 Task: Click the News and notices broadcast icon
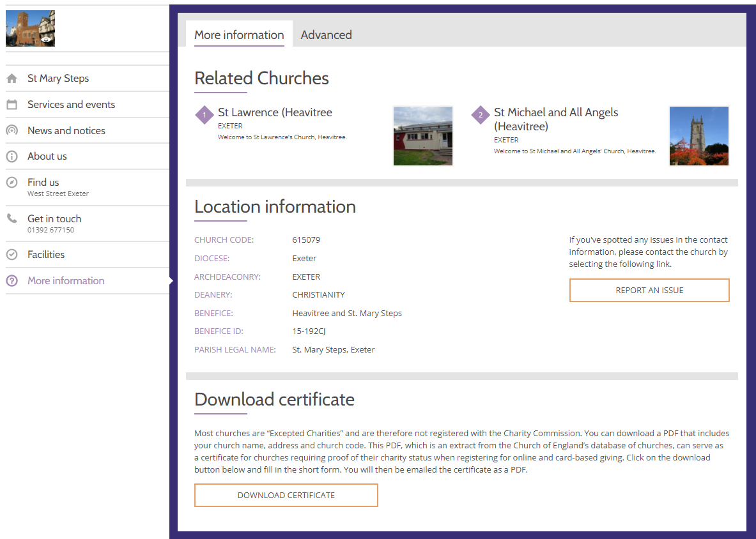[12, 130]
